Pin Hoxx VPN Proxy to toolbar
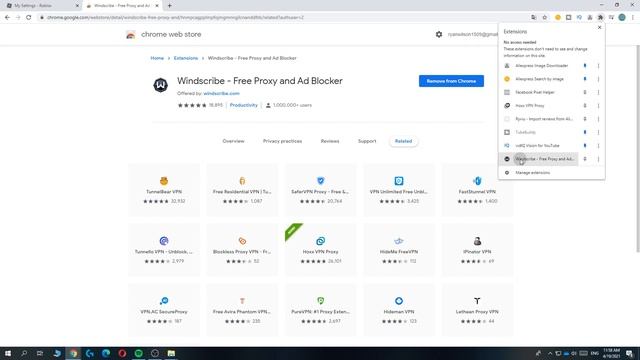This screenshot has width=640, height=360. click(585, 106)
